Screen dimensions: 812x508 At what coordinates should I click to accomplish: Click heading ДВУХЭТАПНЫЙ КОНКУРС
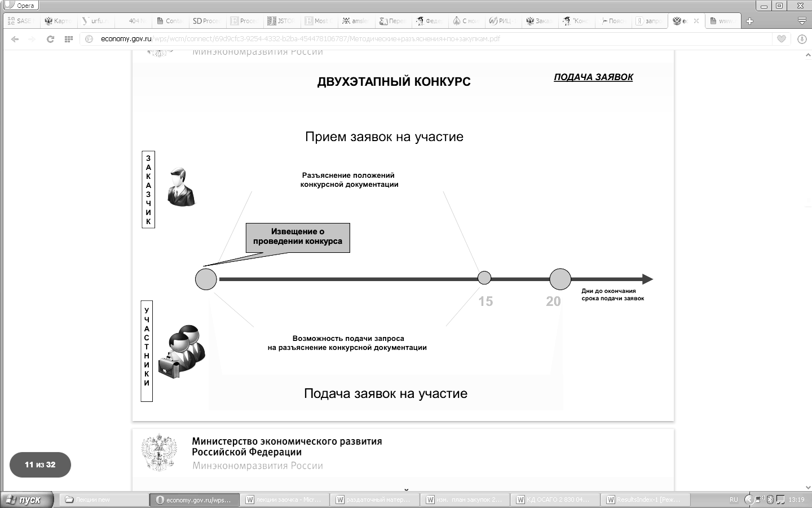click(x=394, y=81)
